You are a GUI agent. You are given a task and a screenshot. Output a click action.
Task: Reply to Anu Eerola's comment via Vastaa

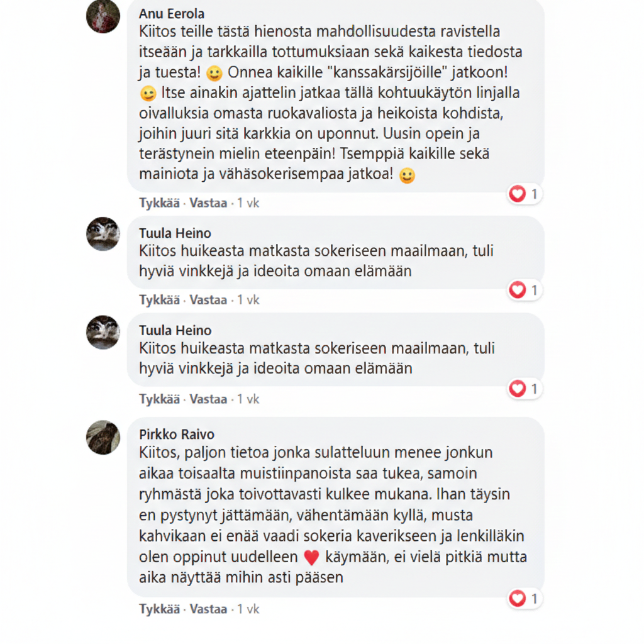click(x=208, y=203)
